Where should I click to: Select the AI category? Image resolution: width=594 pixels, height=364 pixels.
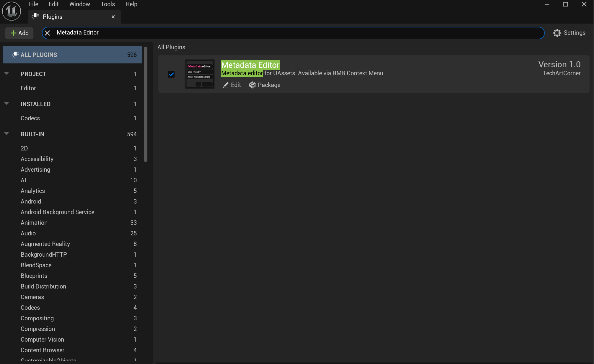[x=72, y=180]
